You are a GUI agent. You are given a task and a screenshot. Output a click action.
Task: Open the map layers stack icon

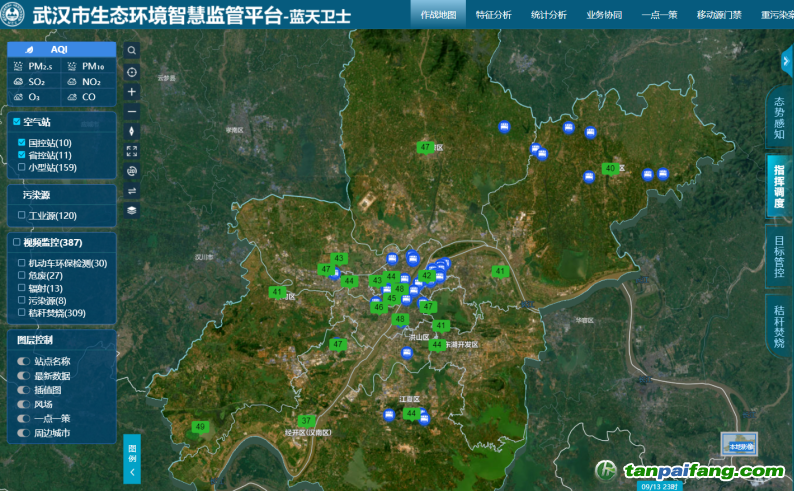(132, 211)
